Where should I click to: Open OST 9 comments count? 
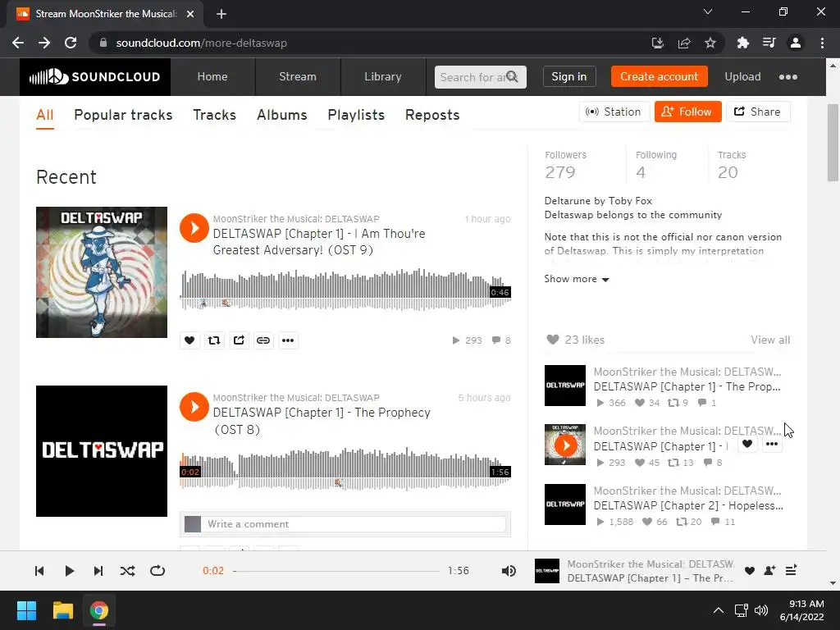[501, 340]
